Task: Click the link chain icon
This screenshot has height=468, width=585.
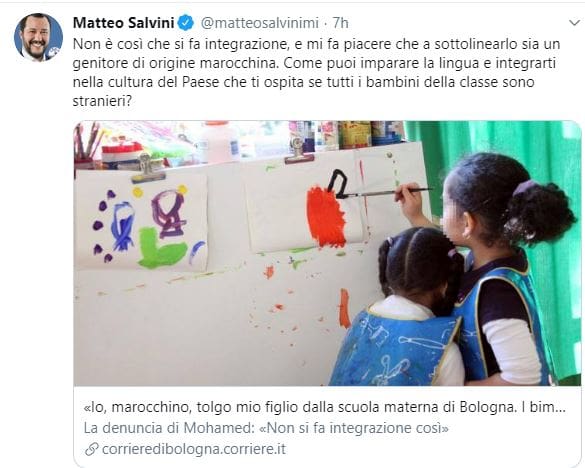Action: click(x=91, y=449)
